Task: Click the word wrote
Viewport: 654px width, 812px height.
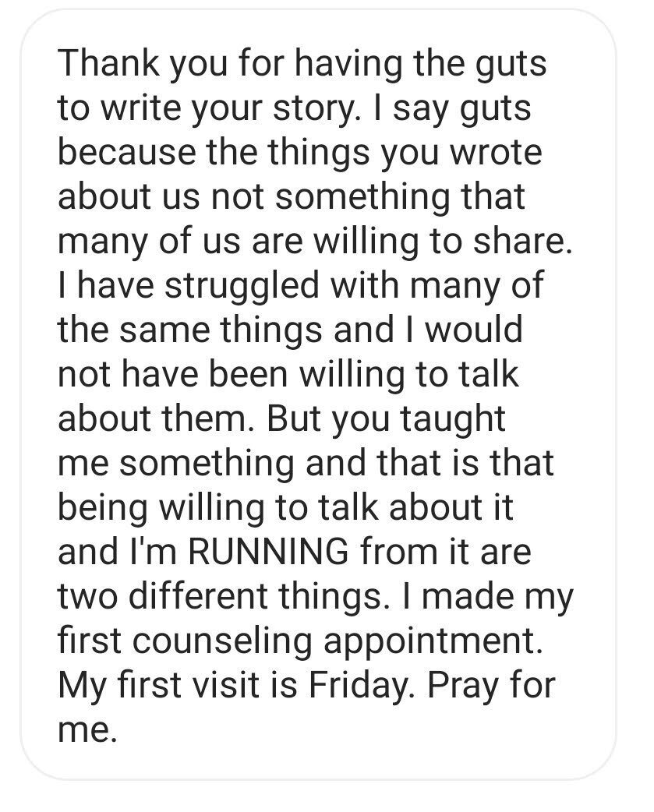Action: [x=496, y=151]
